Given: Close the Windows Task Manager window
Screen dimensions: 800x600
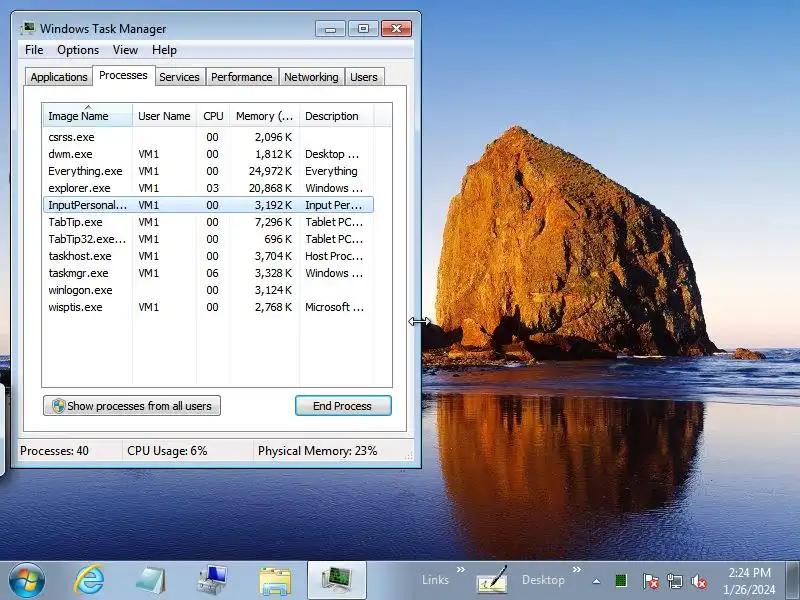Looking at the screenshot, I should (x=396, y=29).
